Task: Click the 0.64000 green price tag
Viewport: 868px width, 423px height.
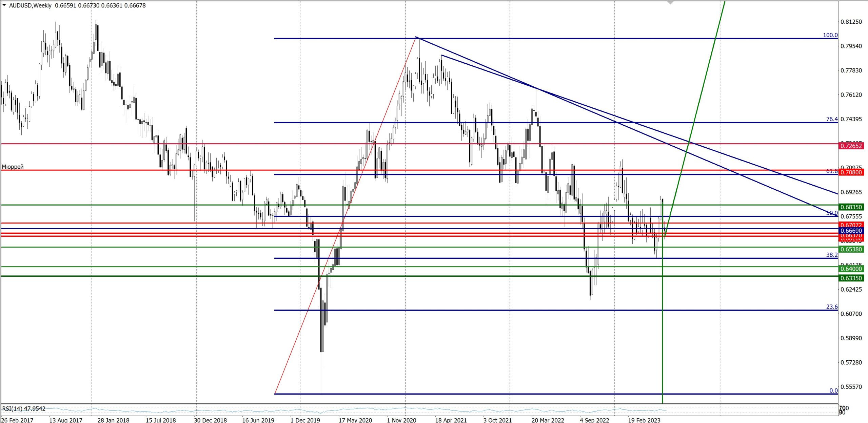Action: click(851, 269)
